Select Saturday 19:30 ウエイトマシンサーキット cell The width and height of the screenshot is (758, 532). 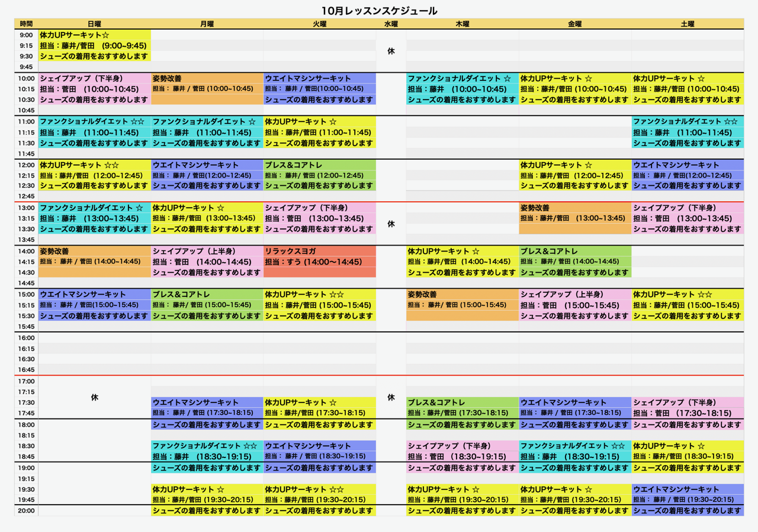(688, 489)
